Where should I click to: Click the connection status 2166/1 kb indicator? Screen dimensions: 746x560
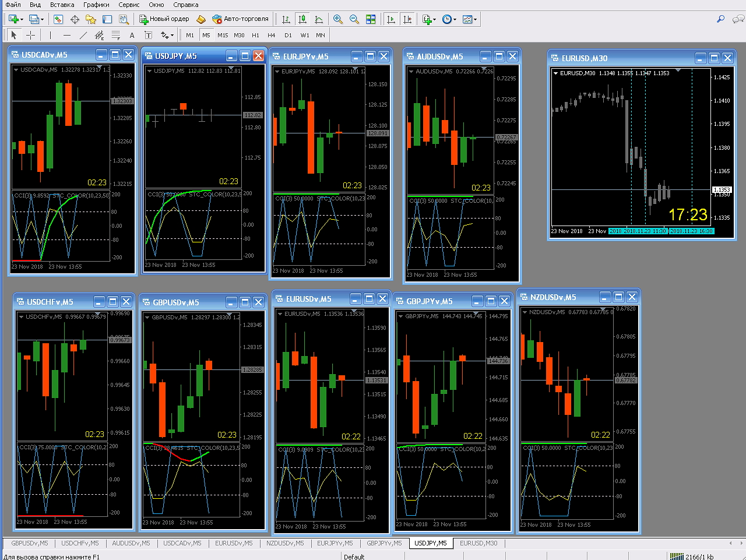click(692, 557)
